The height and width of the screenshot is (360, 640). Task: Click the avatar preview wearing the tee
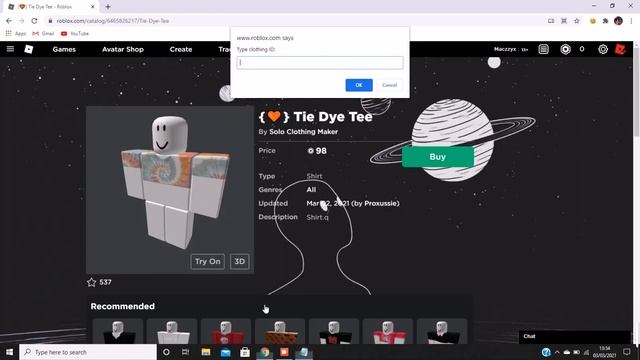(x=170, y=190)
